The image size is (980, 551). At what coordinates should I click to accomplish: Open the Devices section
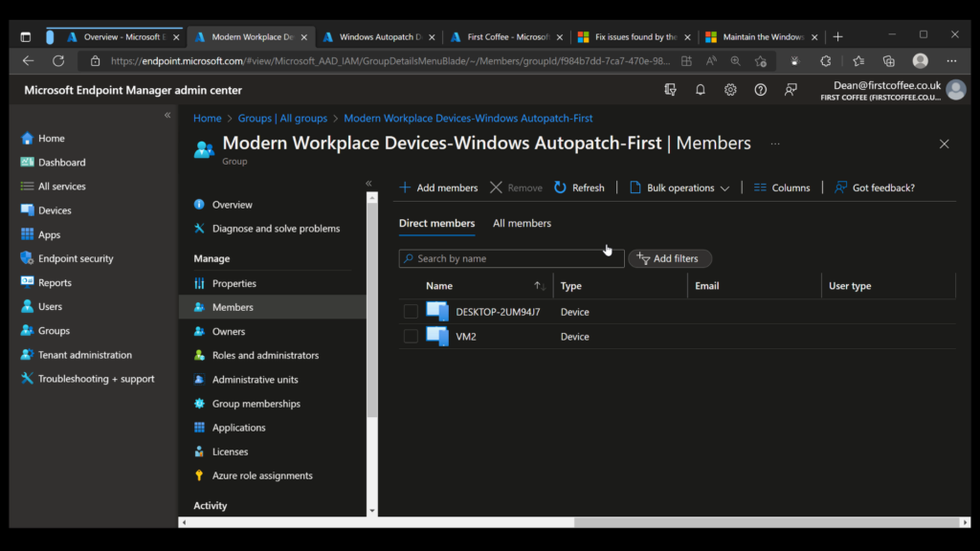[x=55, y=209]
